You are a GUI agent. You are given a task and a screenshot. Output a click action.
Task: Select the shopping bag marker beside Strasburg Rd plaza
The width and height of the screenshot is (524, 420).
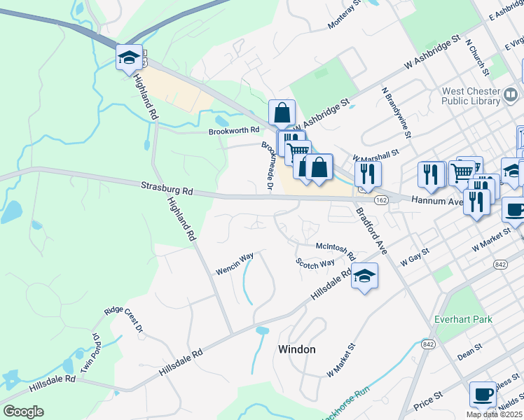pyautogui.click(x=319, y=167)
